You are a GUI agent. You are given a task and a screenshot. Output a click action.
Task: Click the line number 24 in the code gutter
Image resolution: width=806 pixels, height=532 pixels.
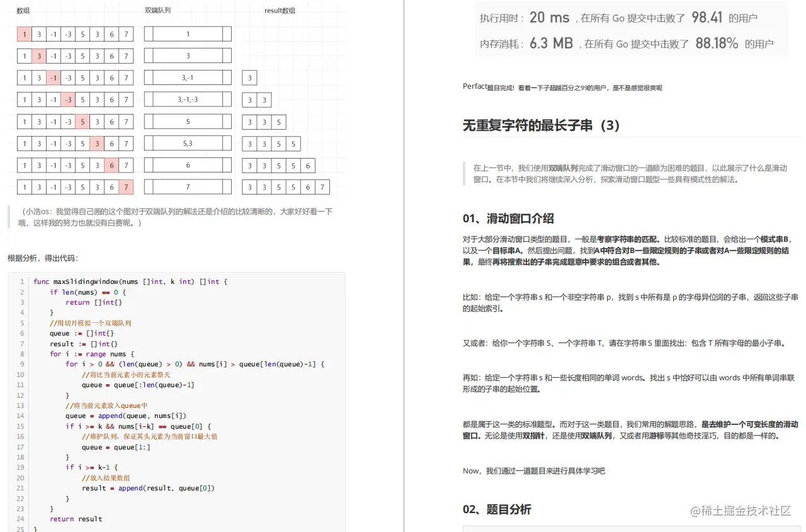[x=20, y=519]
